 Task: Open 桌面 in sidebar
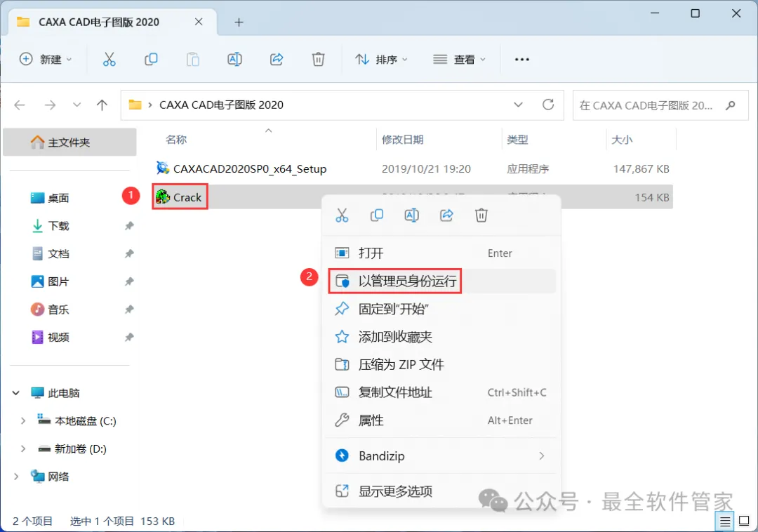tap(58, 198)
